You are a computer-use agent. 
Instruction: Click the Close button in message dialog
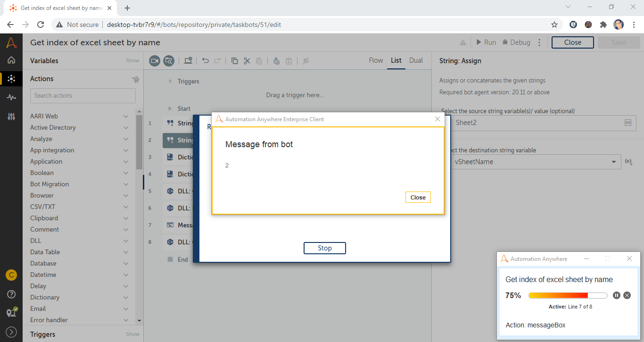tap(418, 198)
